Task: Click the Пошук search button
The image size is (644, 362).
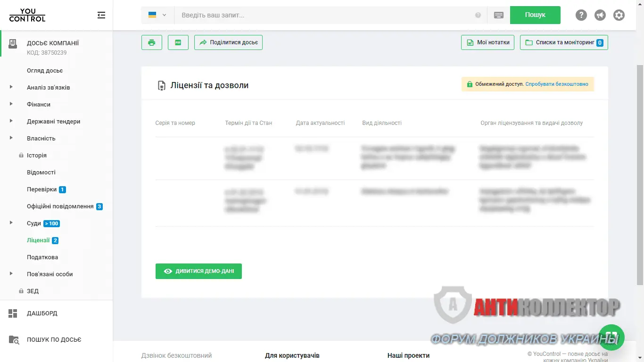Action: click(535, 15)
